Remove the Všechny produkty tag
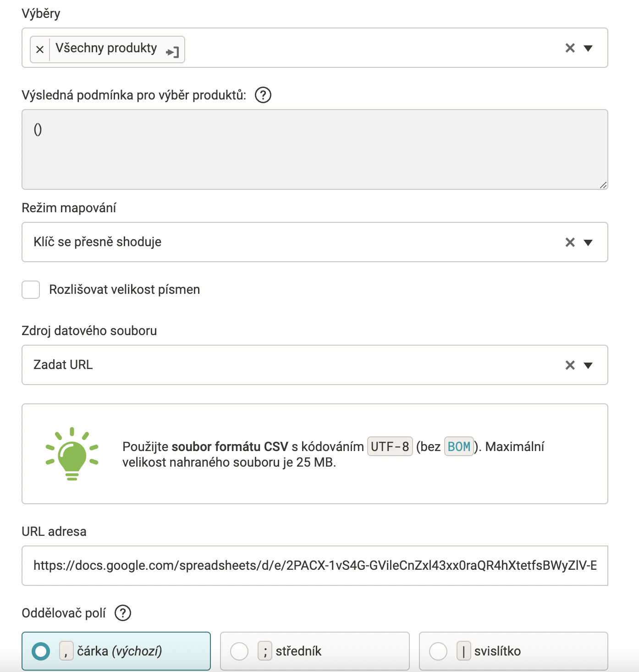 pos(40,50)
